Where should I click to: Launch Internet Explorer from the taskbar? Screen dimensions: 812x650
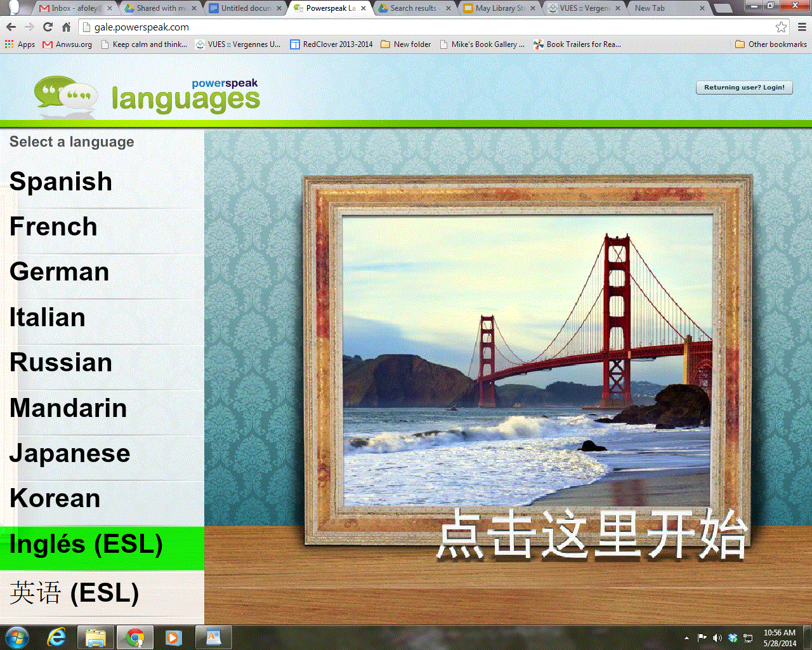click(56, 637)
